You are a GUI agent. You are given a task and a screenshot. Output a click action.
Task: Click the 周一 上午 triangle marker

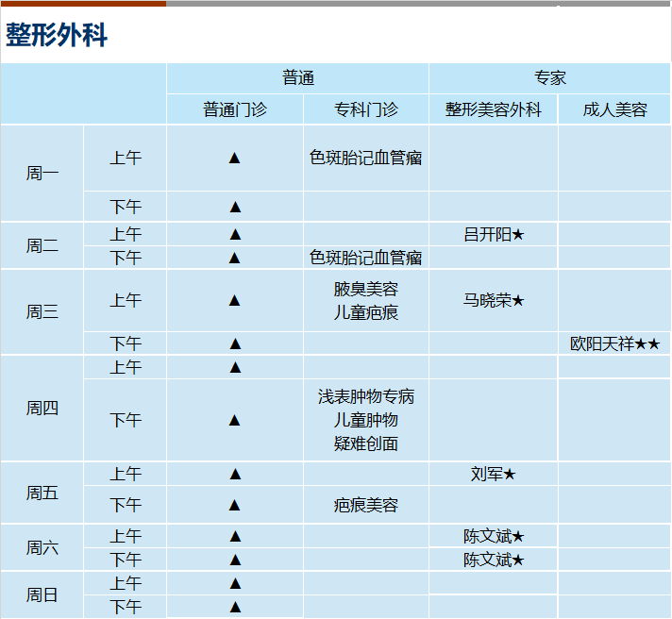tap(234, 159)
